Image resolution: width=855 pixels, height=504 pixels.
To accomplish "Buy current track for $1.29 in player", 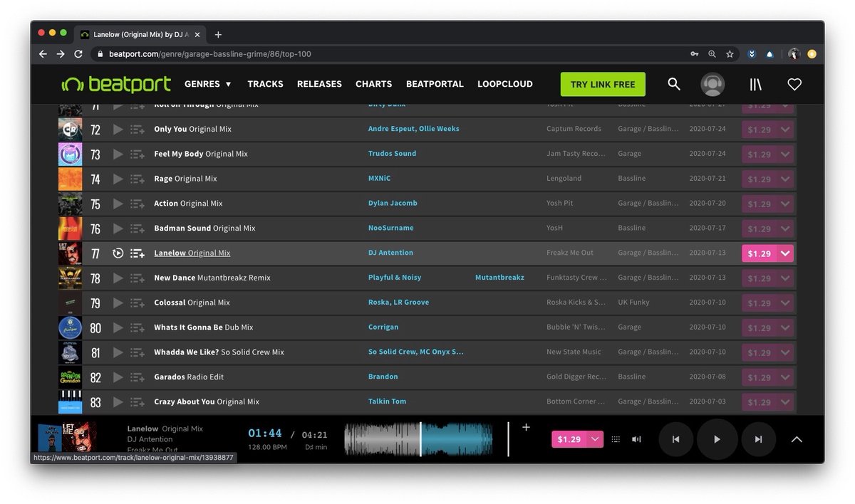I will [569, 439].
